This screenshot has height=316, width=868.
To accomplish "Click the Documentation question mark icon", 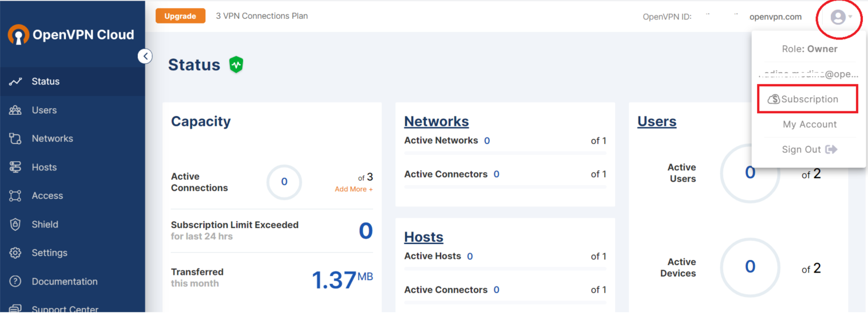I will tap(15, 281).
